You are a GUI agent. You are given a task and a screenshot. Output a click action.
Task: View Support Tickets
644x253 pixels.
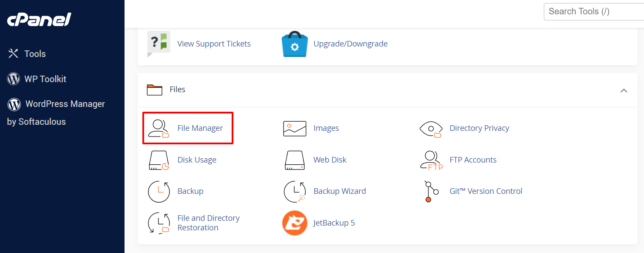click(214, 43)
